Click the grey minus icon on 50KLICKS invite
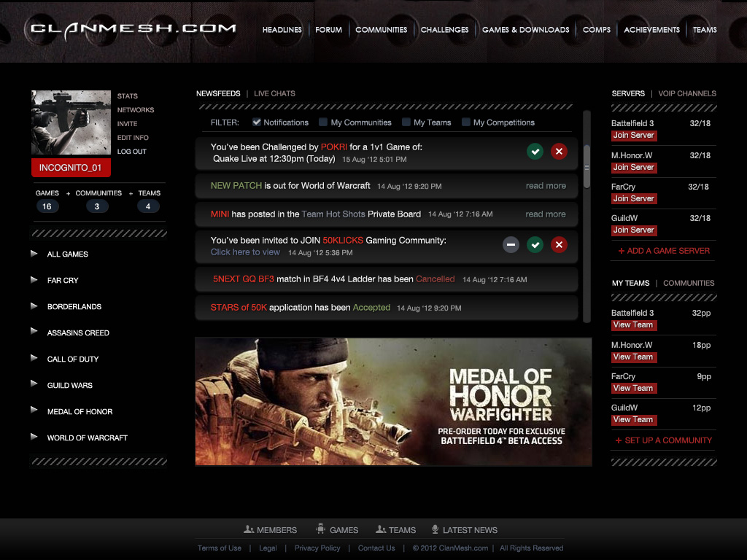 [x=511, y=245]
